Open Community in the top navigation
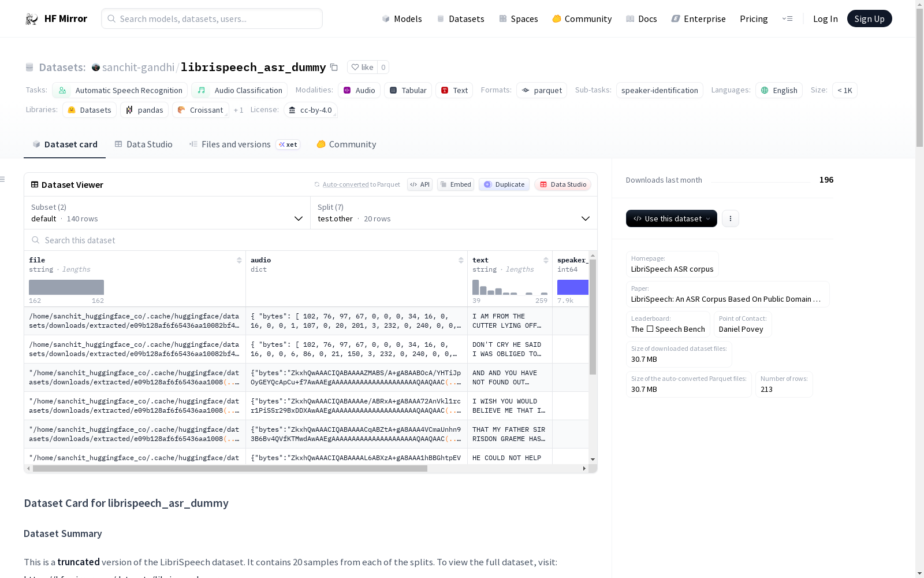The image size is (924, 578). coord(582,19)
